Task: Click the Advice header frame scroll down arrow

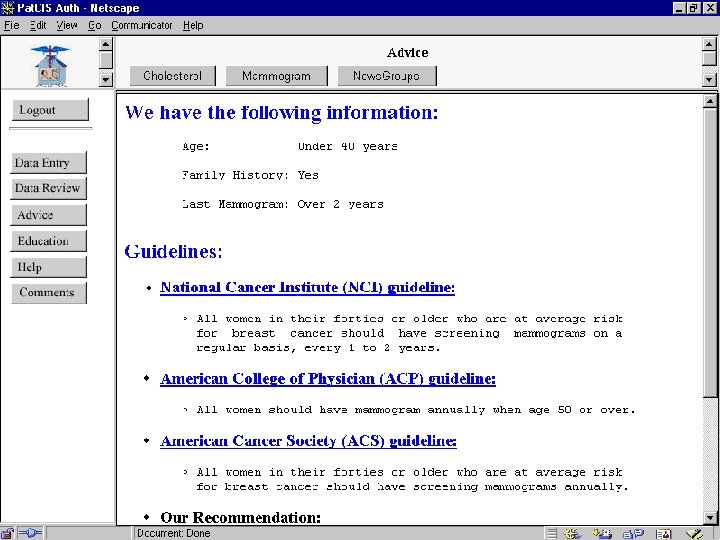Action: pos(709,80)
